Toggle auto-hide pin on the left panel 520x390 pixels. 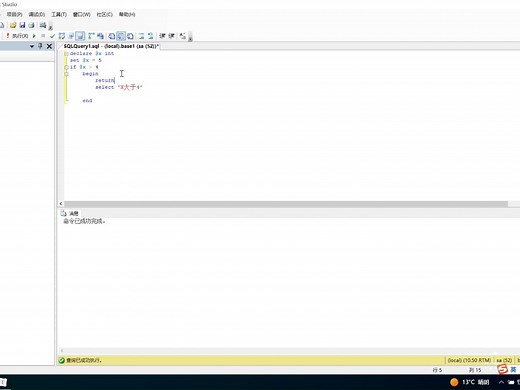click(x=40, y=46)
